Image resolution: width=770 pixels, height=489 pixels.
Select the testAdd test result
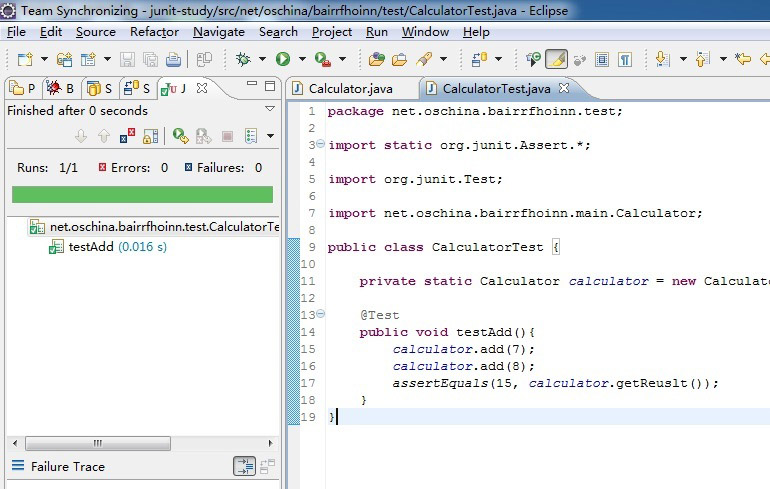(91, 247)
